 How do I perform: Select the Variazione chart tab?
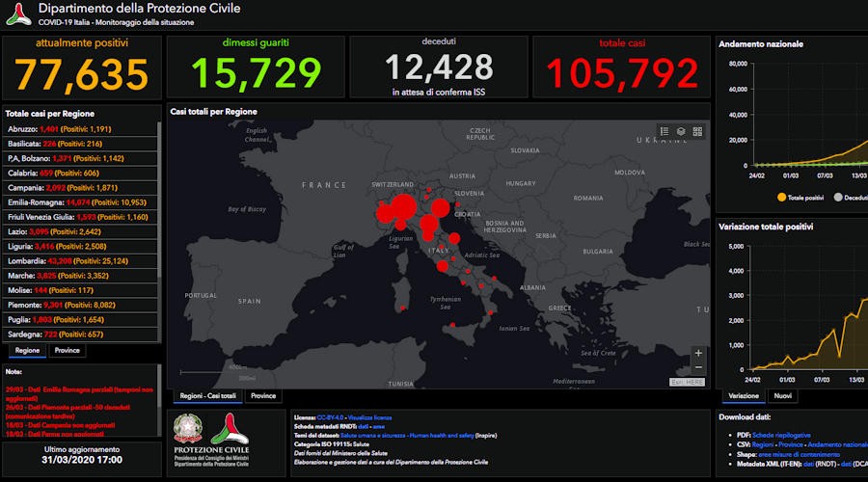(744, 396)
